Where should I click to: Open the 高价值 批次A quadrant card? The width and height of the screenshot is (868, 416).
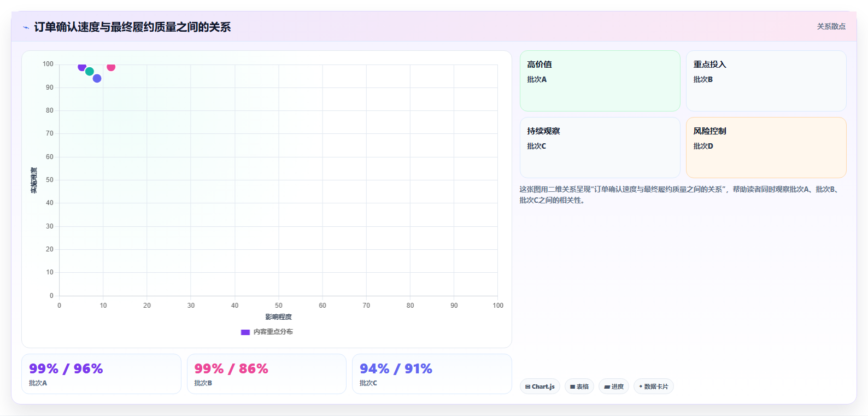(600, 81)
